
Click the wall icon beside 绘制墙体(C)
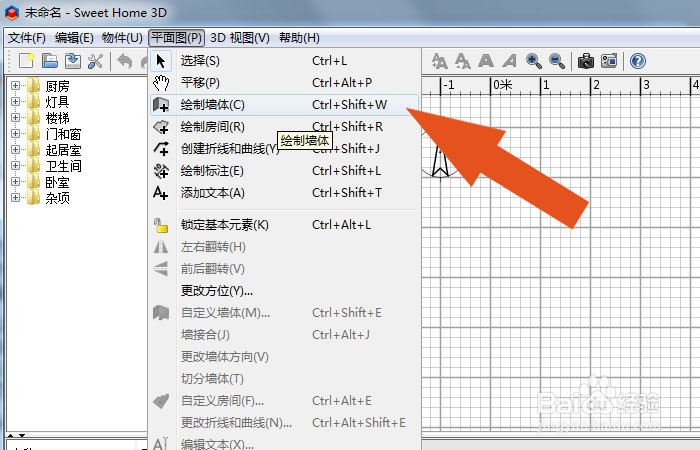coord(161,105)
